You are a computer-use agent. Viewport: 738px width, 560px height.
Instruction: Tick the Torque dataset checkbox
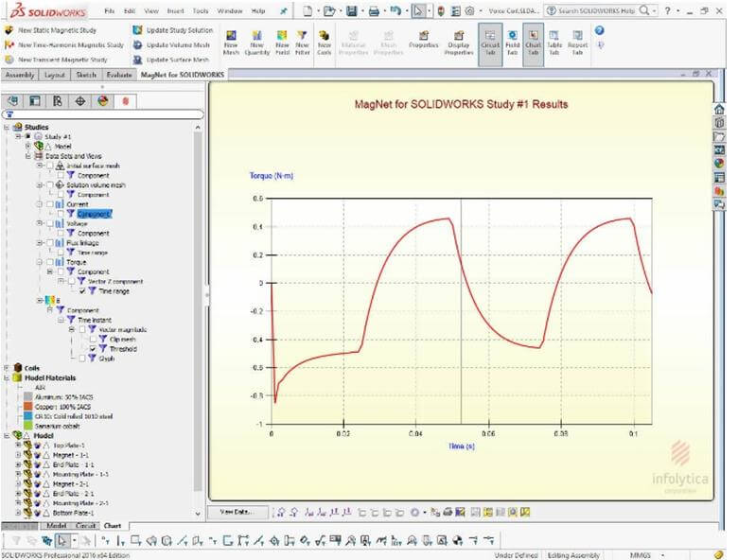tap(49, 262)
